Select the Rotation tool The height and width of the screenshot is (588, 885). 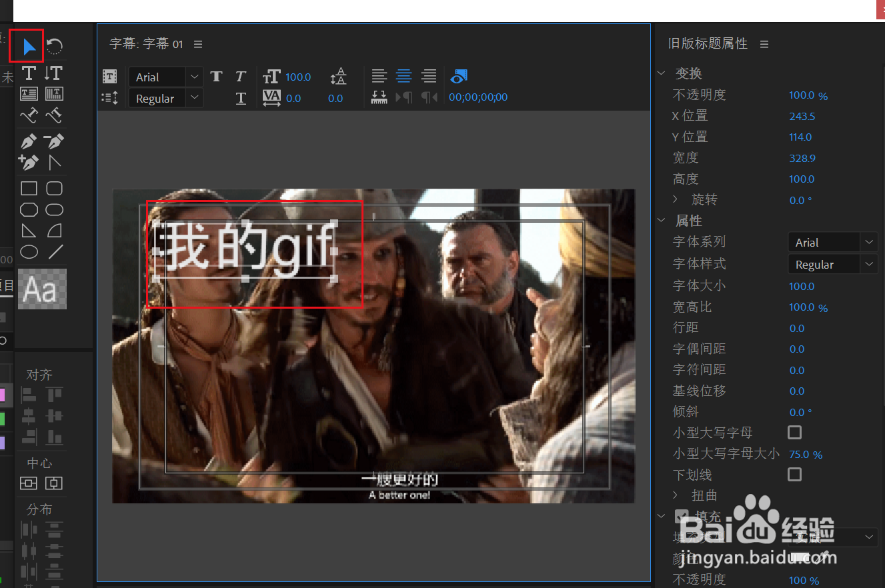pos(55,46)
